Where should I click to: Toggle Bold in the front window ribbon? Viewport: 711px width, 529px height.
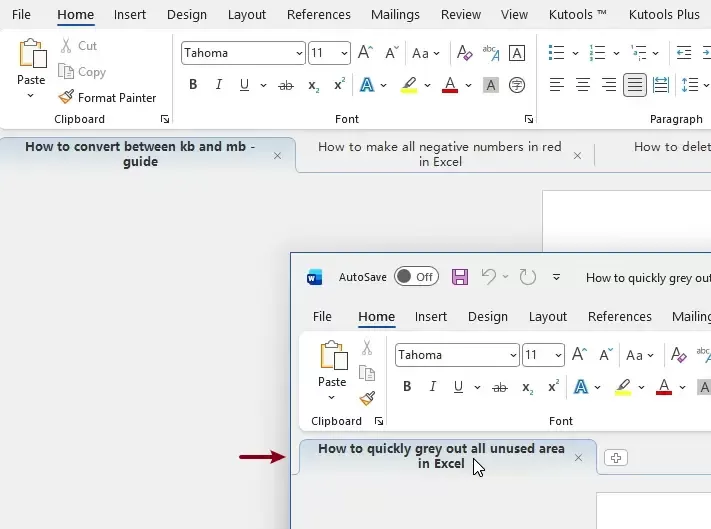(x=407, y=387)
